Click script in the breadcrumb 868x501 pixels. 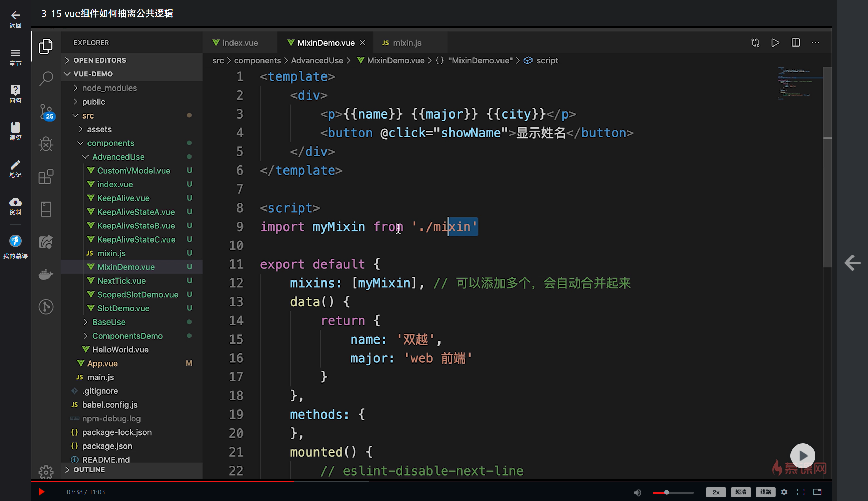click(547, 60)
